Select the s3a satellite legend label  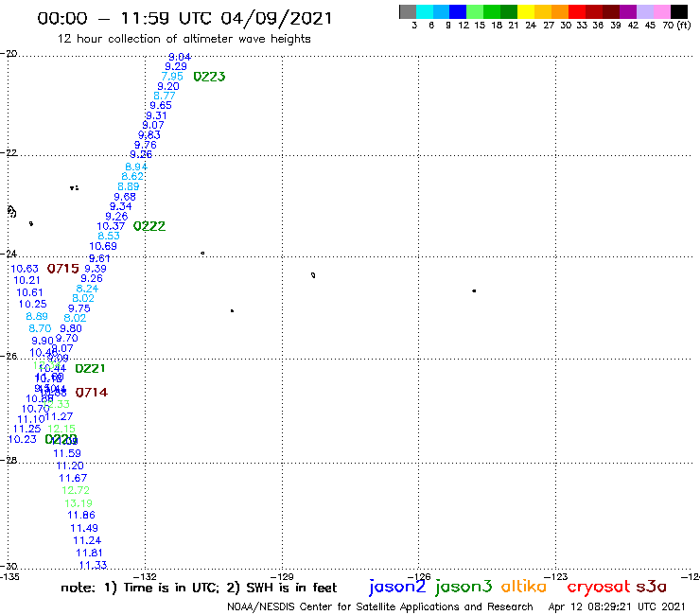click(652, 587)
